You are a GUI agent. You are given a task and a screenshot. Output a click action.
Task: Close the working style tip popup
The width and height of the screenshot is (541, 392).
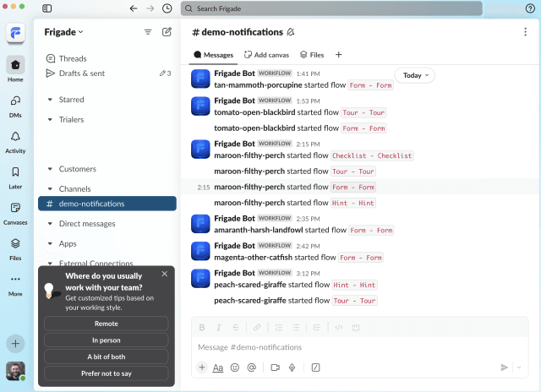point(165,274)
